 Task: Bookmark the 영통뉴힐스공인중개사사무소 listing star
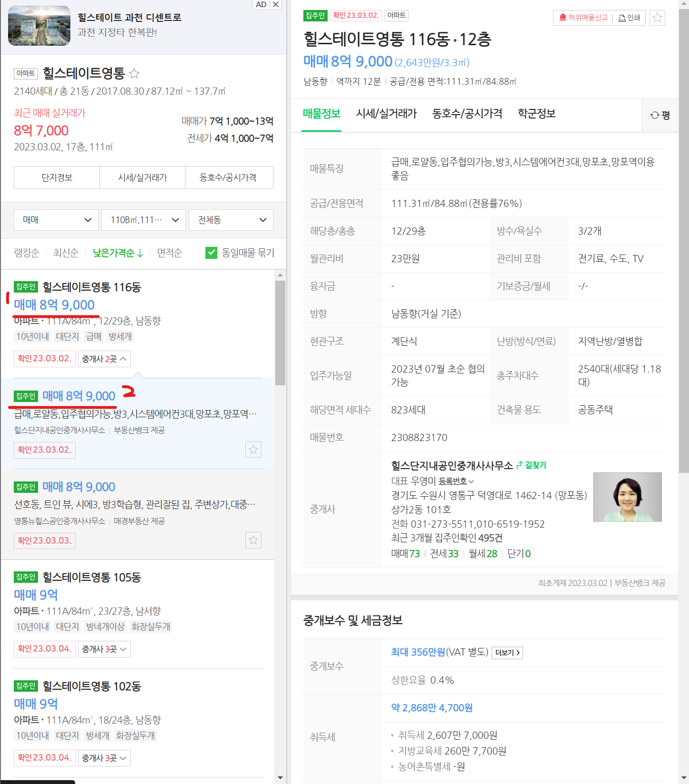(253, 540)
